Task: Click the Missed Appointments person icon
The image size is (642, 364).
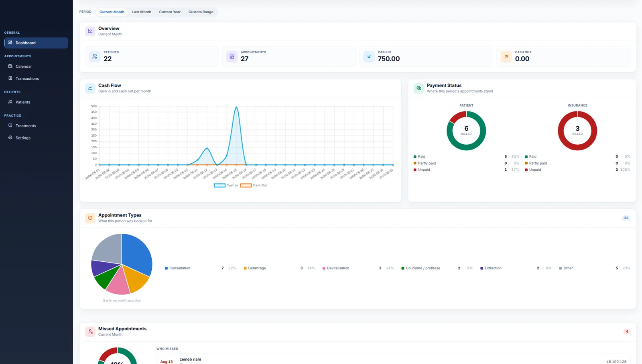Action: click(90, 332)
